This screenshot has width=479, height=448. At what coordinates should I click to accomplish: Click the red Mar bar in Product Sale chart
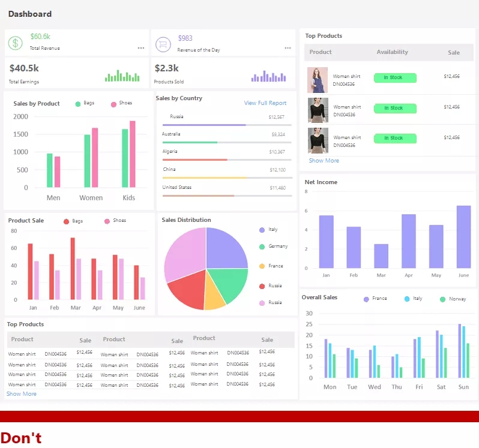73,269
